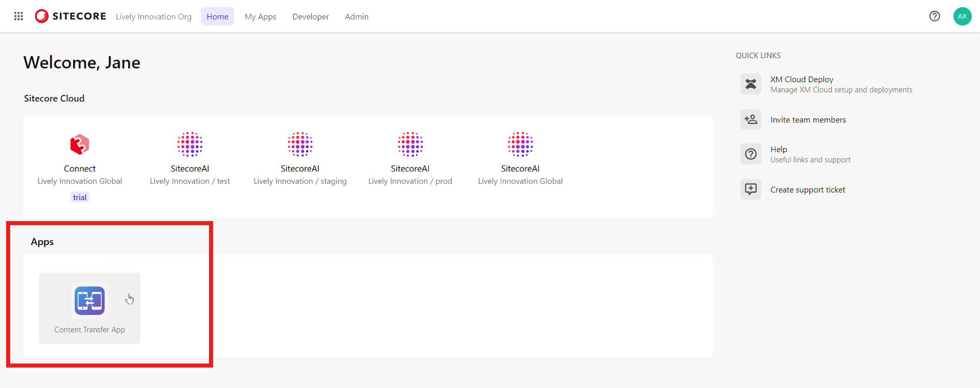Click the Invite team members icon
980x388 pixels.
751,119
